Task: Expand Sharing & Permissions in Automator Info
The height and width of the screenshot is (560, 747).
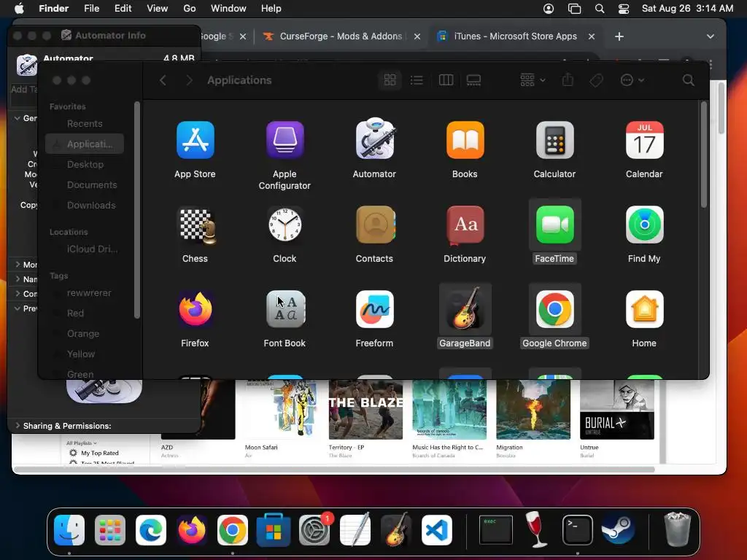Action: point(18,425)
